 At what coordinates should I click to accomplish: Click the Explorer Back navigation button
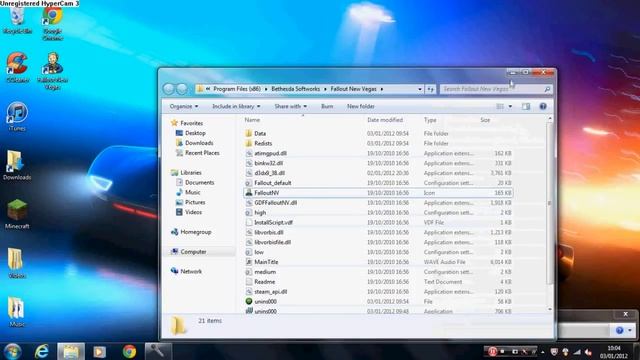coord(169,89)
